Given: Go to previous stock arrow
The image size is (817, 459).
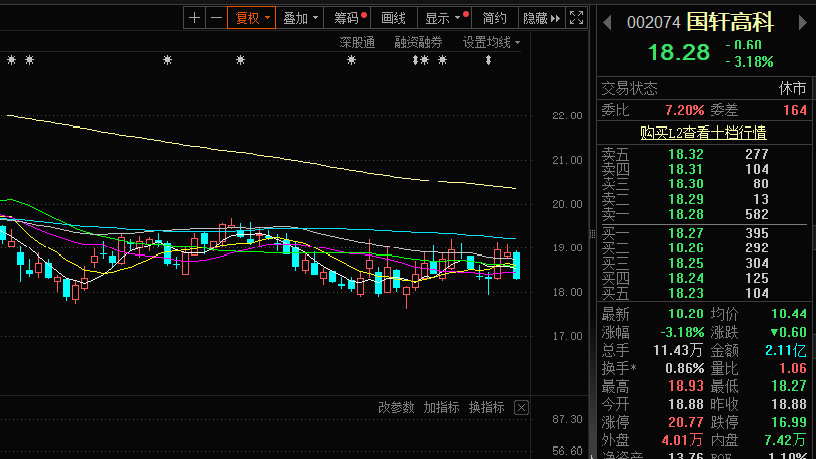Looking at the screenshot, I should coord(607,23).
